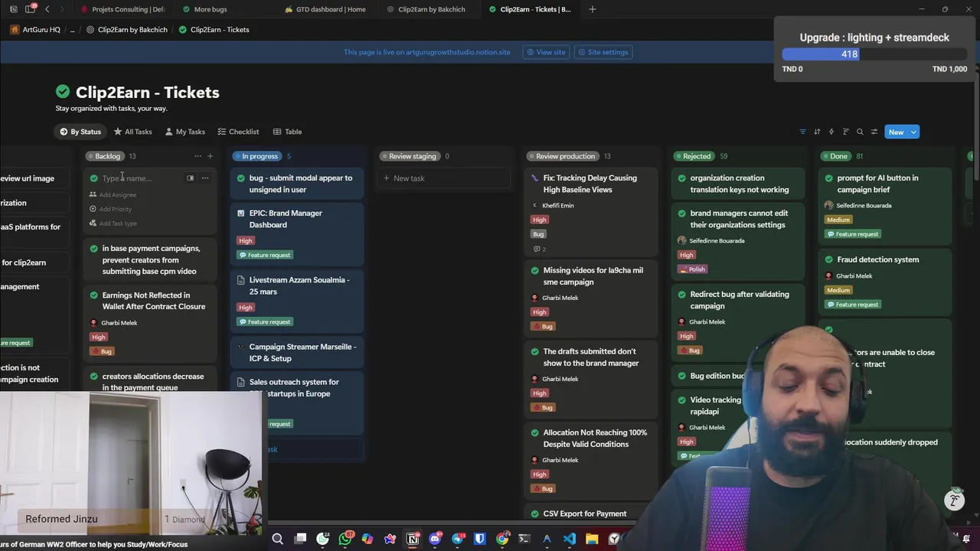The width and height of the screenshot is (980, 551).
Task: Open Site settings button
Action: [603, 52]
